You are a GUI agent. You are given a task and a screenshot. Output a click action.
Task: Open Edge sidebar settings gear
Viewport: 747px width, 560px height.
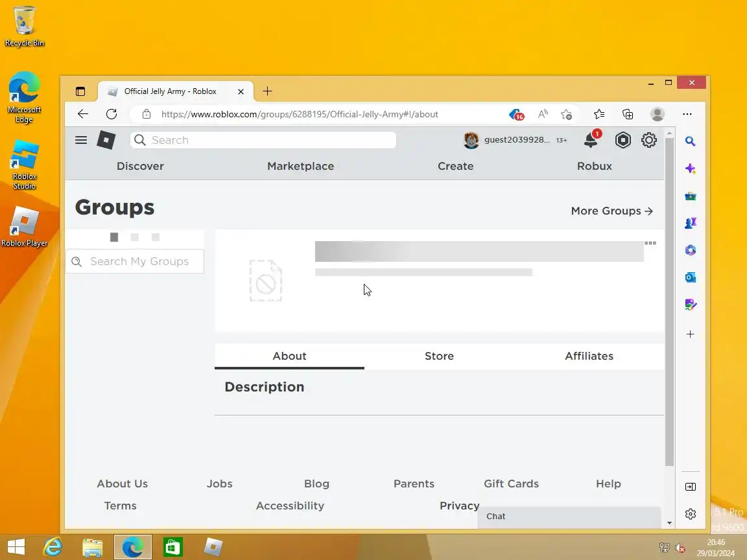pos(691,514)
